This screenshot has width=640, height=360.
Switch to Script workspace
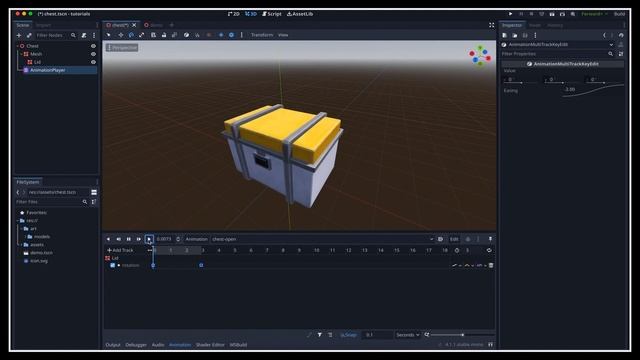[x=272, y=14]
